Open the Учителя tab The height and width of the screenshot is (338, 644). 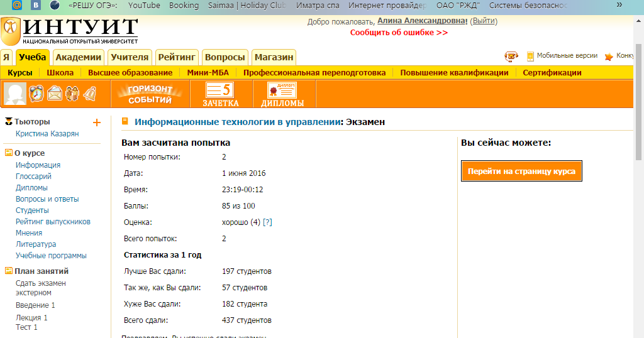pyautogui.click(x=130, y=57)
